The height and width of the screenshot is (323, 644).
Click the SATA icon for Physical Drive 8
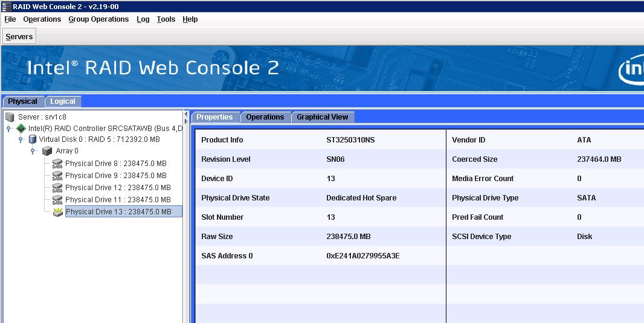[57, 164]
